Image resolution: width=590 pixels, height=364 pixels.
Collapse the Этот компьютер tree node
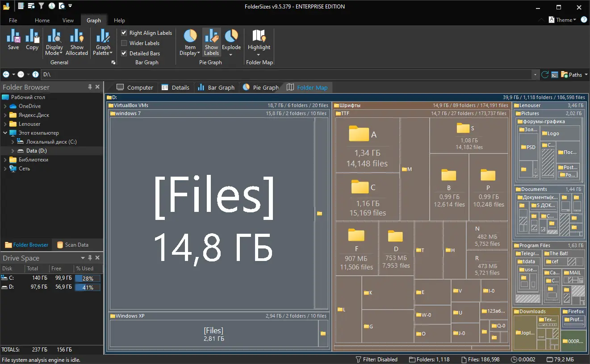tap(5, 133)
